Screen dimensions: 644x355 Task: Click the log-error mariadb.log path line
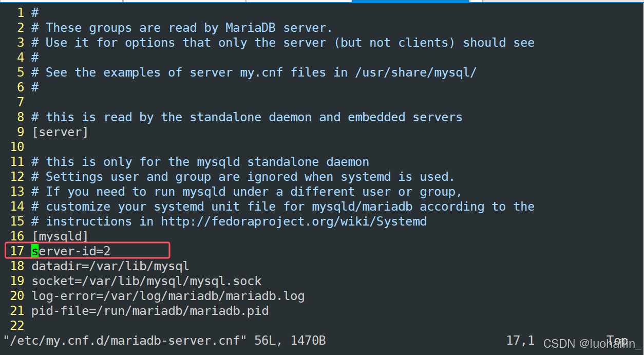coord(168,296)
